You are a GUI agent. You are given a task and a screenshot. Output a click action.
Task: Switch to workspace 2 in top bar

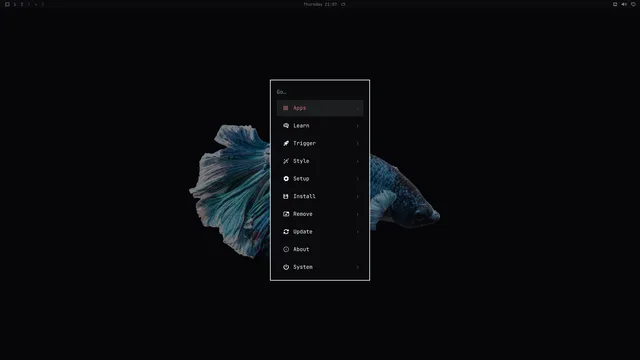pos(22,4)
